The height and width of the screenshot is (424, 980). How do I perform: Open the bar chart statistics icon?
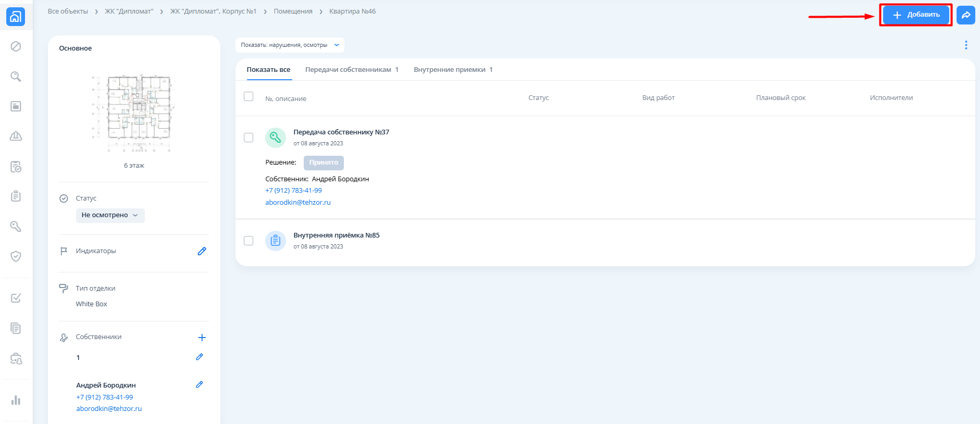click(16, 400)
